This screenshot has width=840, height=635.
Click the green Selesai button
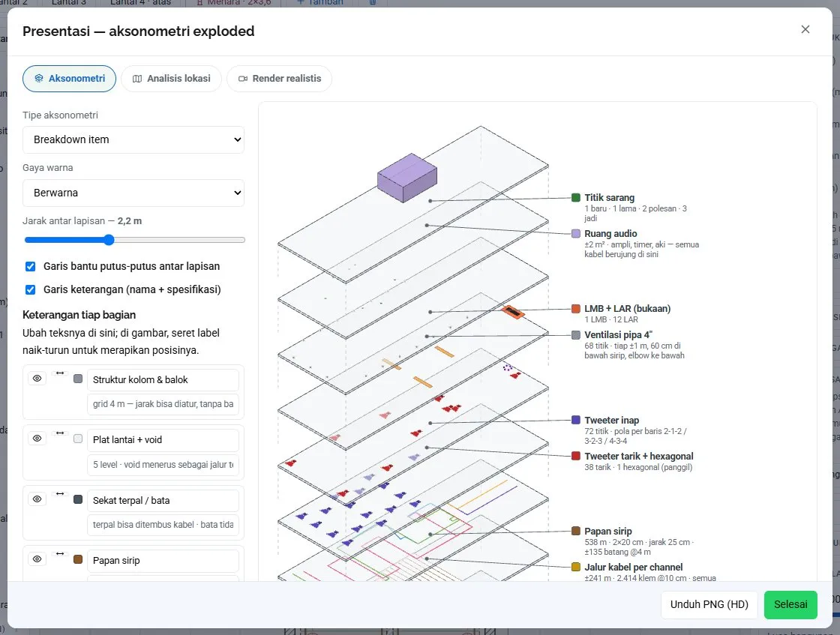coord(790,604)
